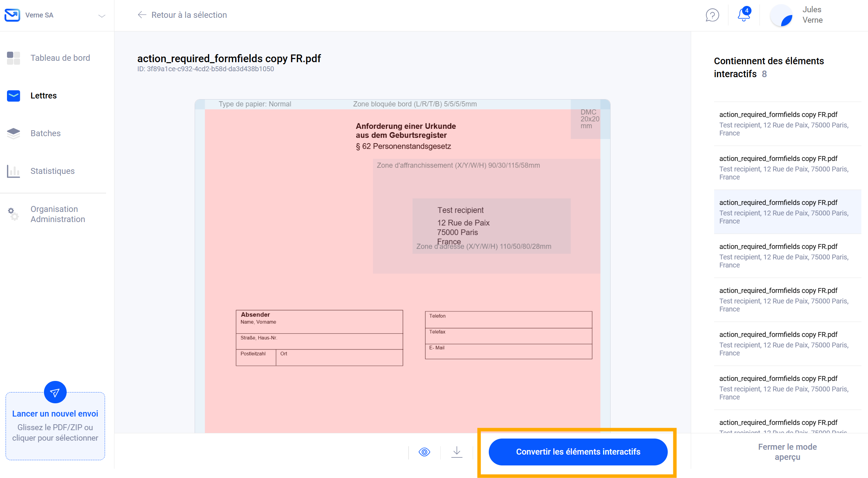Click the paper plane send icon
This screenshot has height=478, width=868.
click(x=55, y=392)
